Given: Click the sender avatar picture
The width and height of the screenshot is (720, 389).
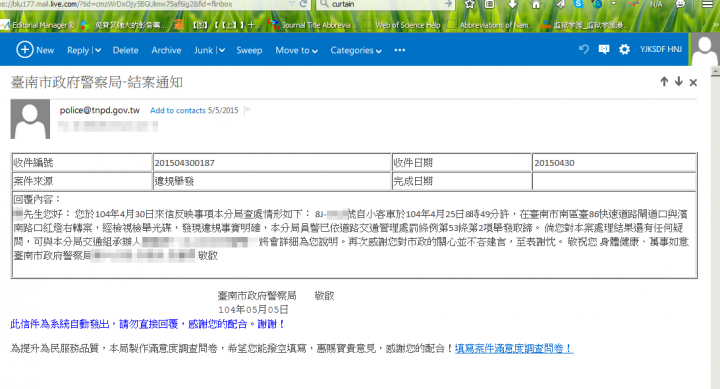Looking at the screenshot, I should pos(30,119).
